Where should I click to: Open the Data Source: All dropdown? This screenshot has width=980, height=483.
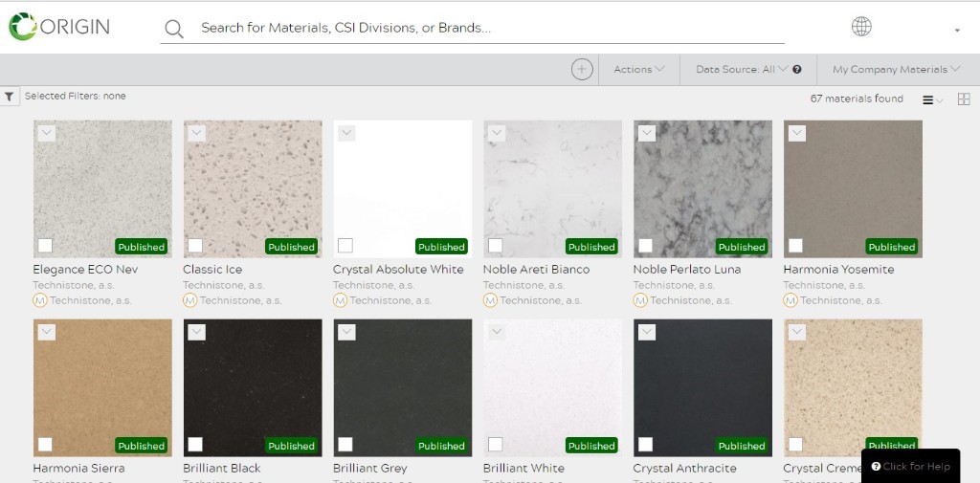pos(742,70)
